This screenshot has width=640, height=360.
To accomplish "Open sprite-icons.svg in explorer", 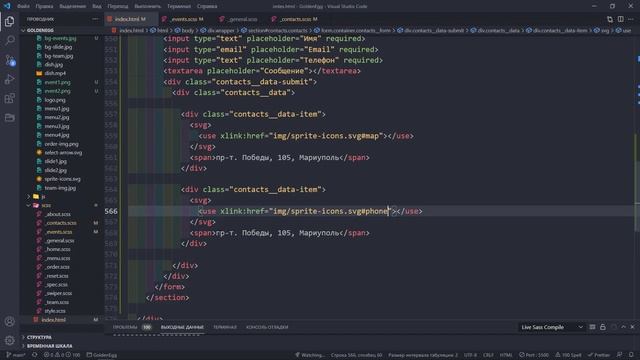I will tap(61, 179).
